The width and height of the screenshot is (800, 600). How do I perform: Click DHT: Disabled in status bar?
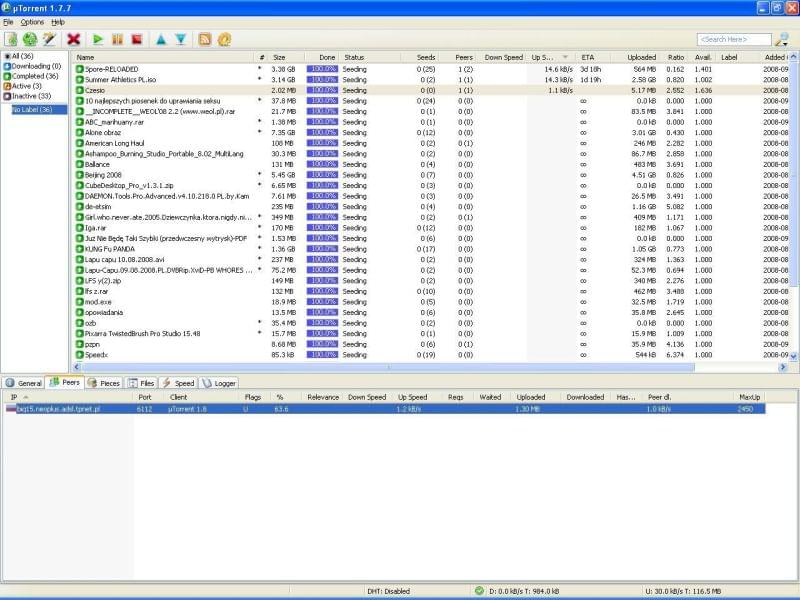point(388,591)
